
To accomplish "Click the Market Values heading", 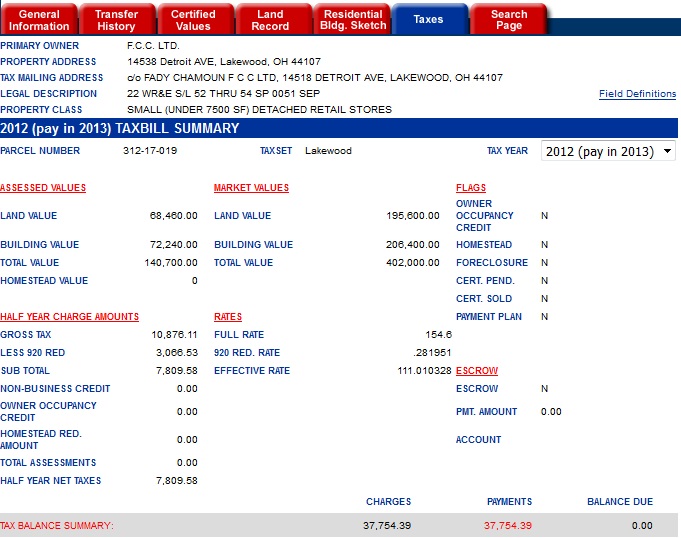I will pyautogui.click(x=251, y=188).
